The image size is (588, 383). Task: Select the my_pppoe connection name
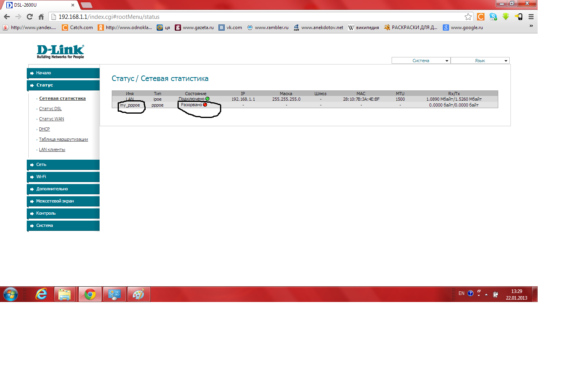tap(130, 105)
